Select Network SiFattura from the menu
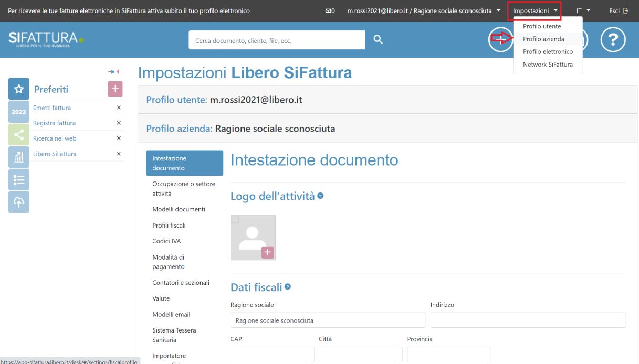 point(548,65)
